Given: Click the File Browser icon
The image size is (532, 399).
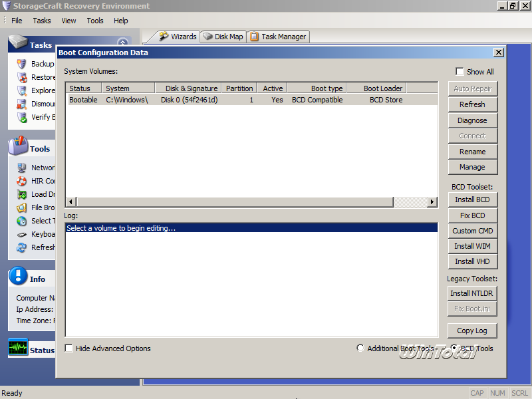Looking at the screenshot, I should point(22,207).
